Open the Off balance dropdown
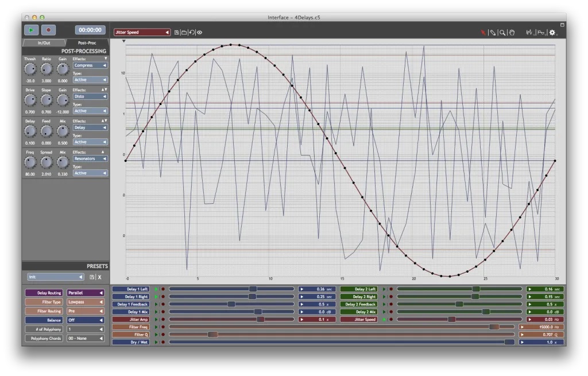Screen dimensions: 588x376 click(x=86, y=320)
